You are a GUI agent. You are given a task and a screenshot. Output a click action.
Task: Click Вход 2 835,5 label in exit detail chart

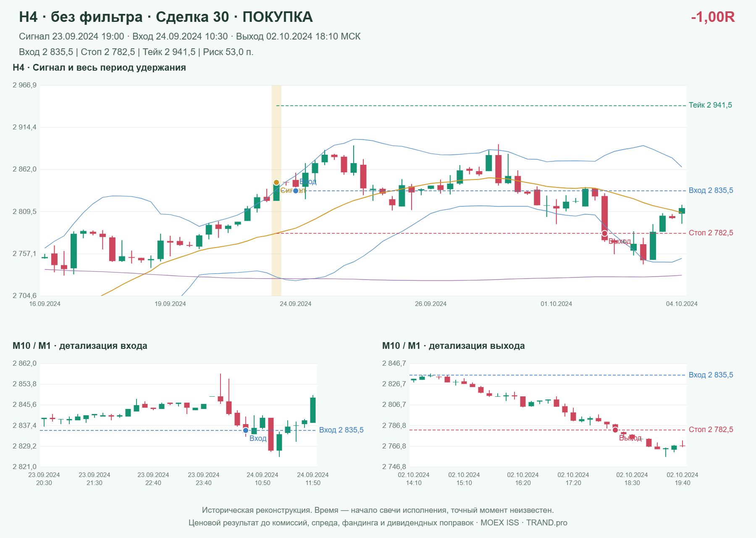[711, 375]
